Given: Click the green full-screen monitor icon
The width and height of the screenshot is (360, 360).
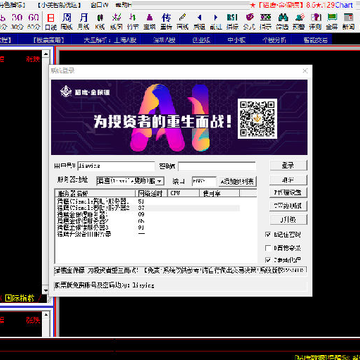Looking at the screenshot, I should [332, 21].
